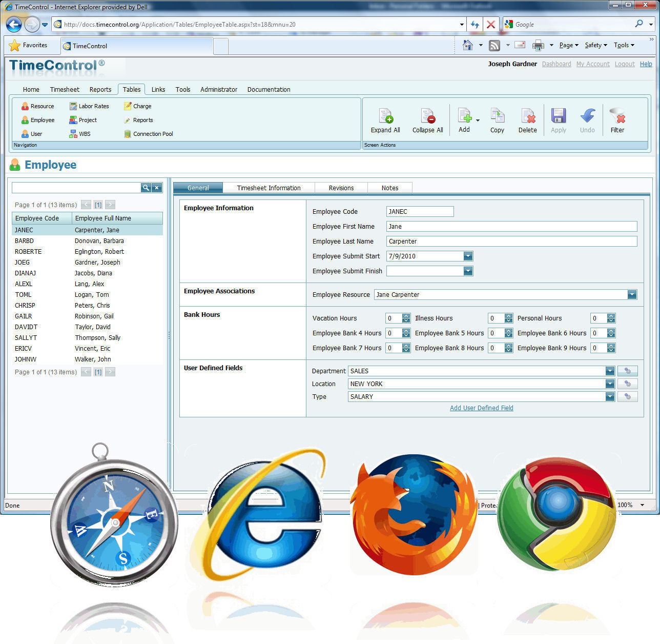Open the Reports menu in main menu bar
The width and height of the screenshot is (660, 644).
point(100,89)
